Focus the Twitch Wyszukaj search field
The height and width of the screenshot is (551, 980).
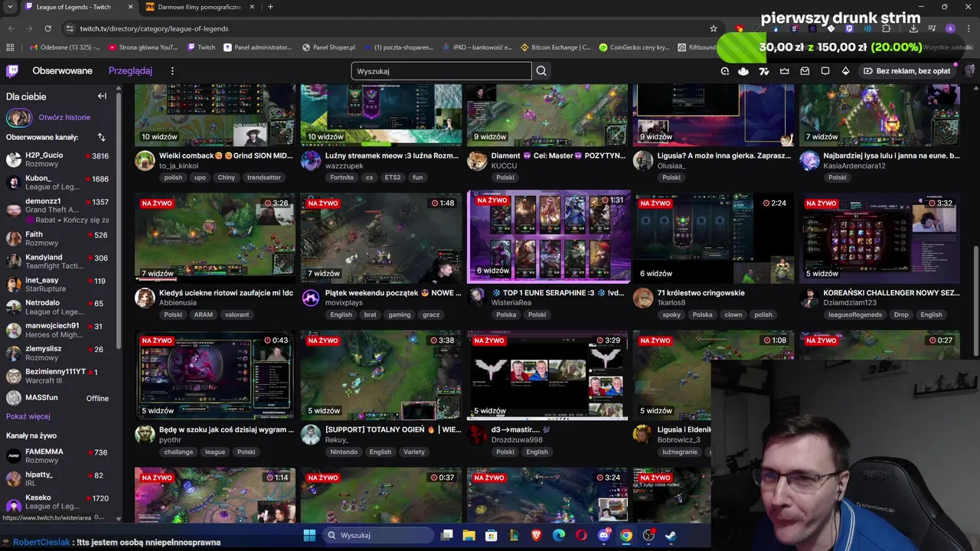[441, 71]
